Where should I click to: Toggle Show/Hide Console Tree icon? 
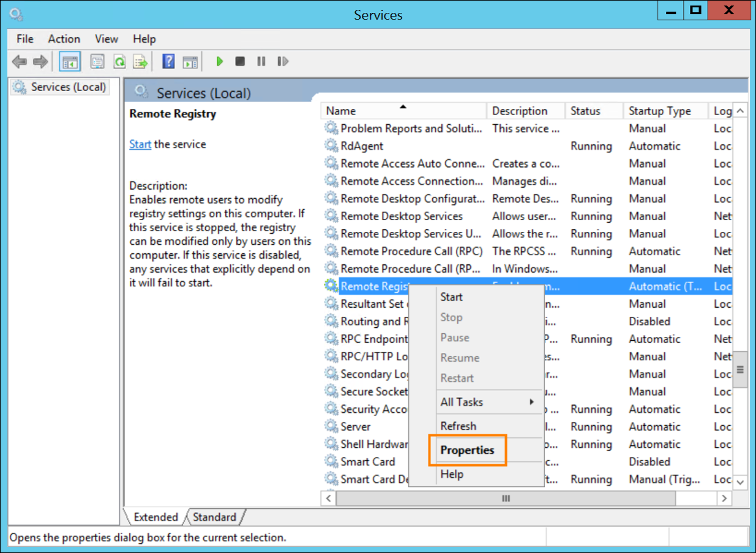point(70,61)
